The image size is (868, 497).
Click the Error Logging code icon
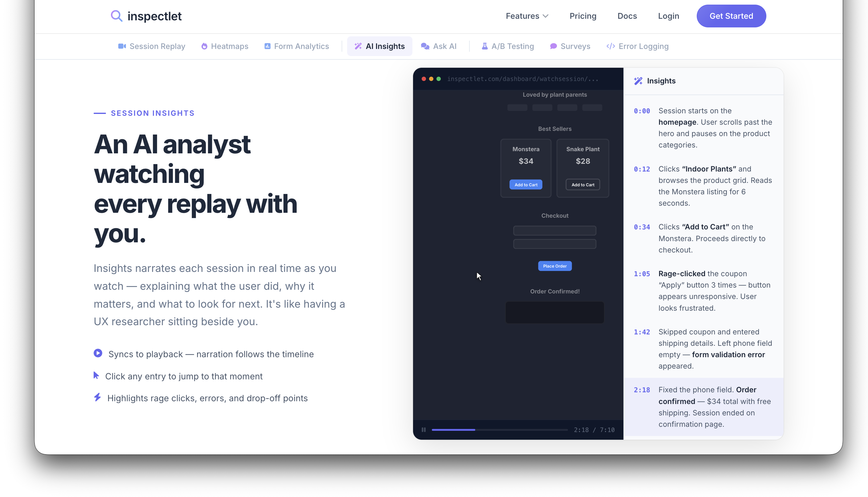point(610,46)
